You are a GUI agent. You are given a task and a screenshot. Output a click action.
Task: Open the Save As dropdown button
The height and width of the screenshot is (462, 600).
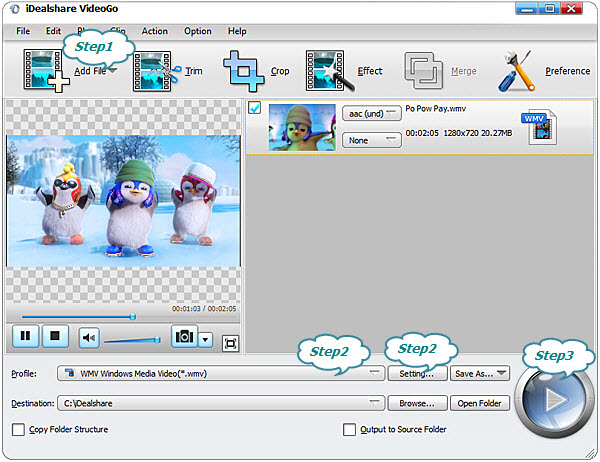click(480, 373)
